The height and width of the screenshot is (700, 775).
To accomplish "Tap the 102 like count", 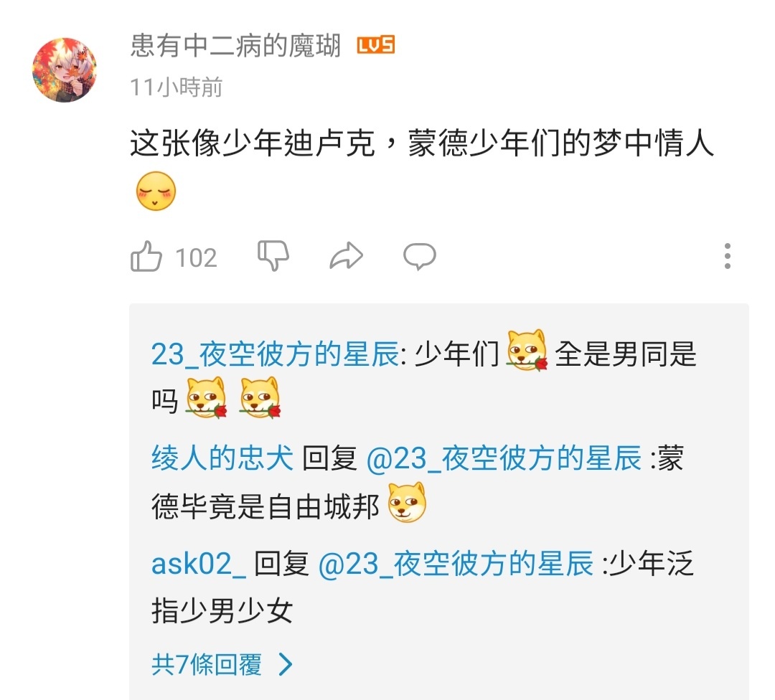I will point(196,258).
